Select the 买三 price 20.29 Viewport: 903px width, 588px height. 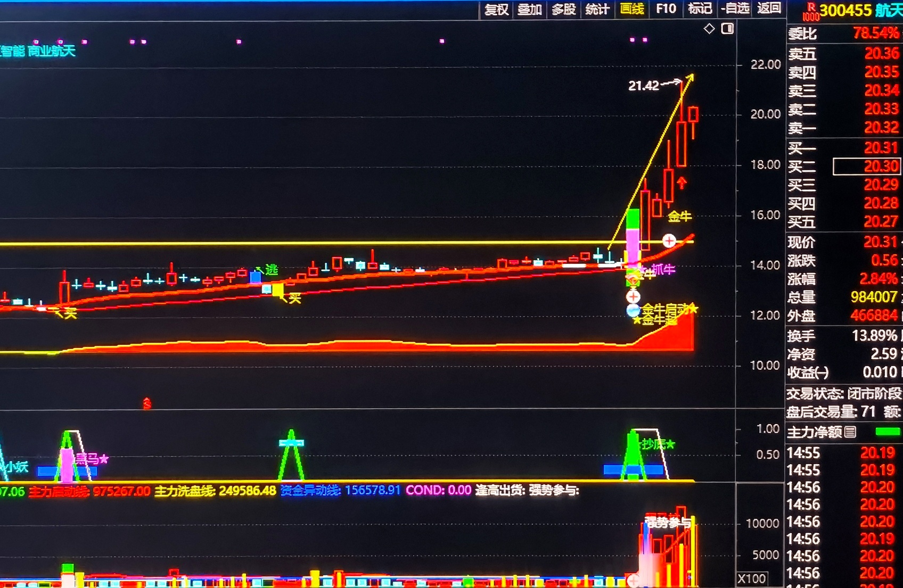pos(882,185)
